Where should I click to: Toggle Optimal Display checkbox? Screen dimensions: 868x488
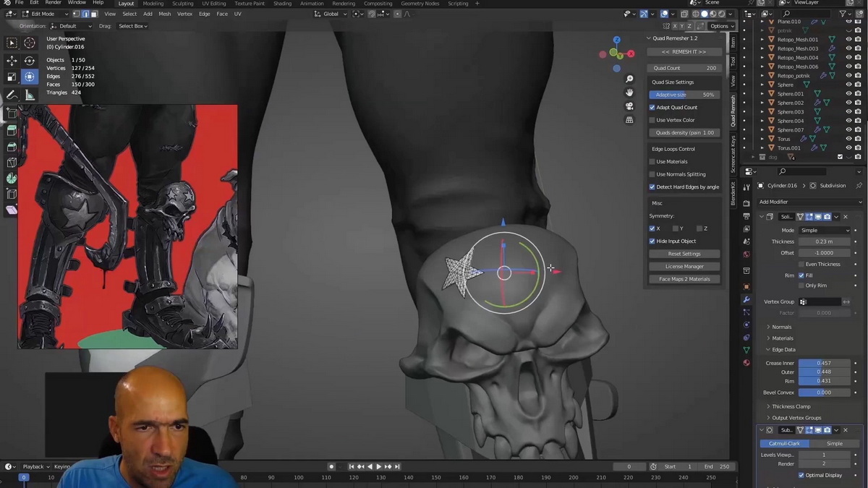(x=801, y=475)
